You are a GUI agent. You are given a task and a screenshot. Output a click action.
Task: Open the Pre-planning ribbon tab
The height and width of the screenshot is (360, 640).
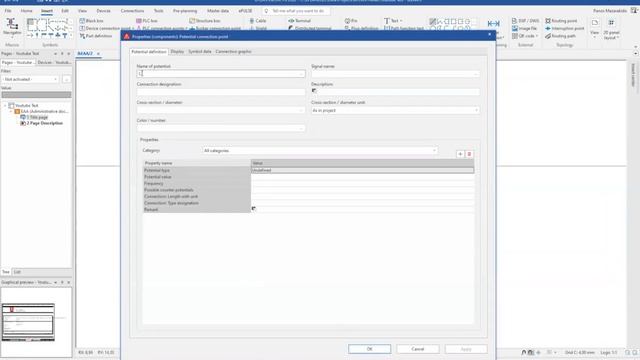[x=184, y=11]
